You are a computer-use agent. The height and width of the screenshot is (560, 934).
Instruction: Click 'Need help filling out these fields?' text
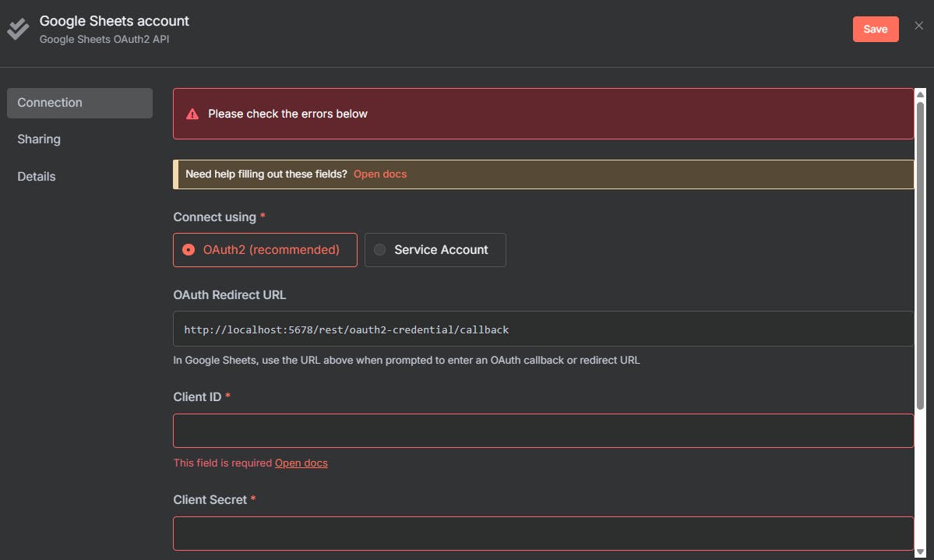(266, 174)
